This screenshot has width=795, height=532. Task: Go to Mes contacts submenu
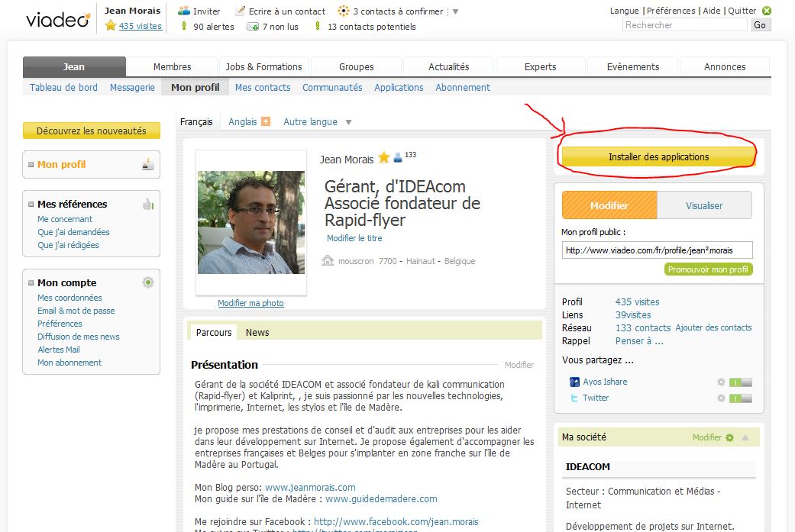263,87
